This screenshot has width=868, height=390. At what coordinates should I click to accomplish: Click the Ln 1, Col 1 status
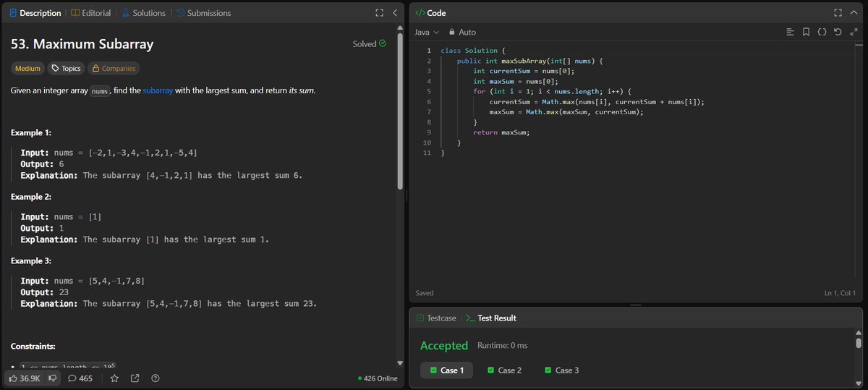pyautogui.click(x=840, y=293)
